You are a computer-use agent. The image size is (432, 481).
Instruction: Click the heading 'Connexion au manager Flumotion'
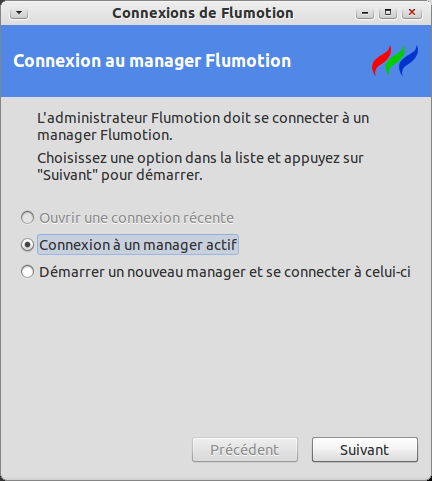point(152,61)
